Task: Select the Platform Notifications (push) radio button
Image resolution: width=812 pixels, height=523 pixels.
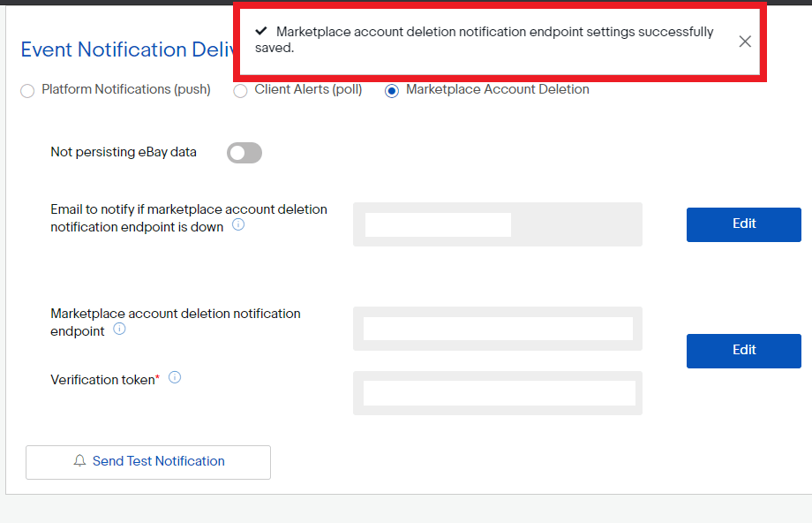Action: coord(27,90)
